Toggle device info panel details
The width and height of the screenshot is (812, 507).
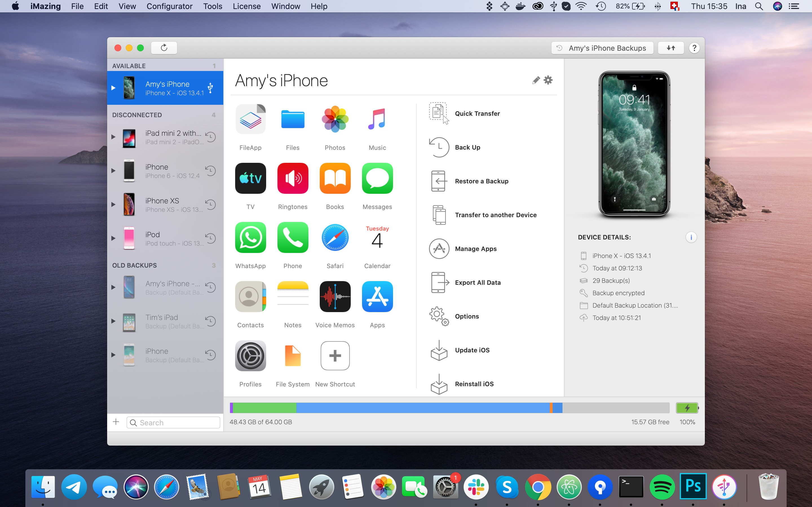point(692,237)
